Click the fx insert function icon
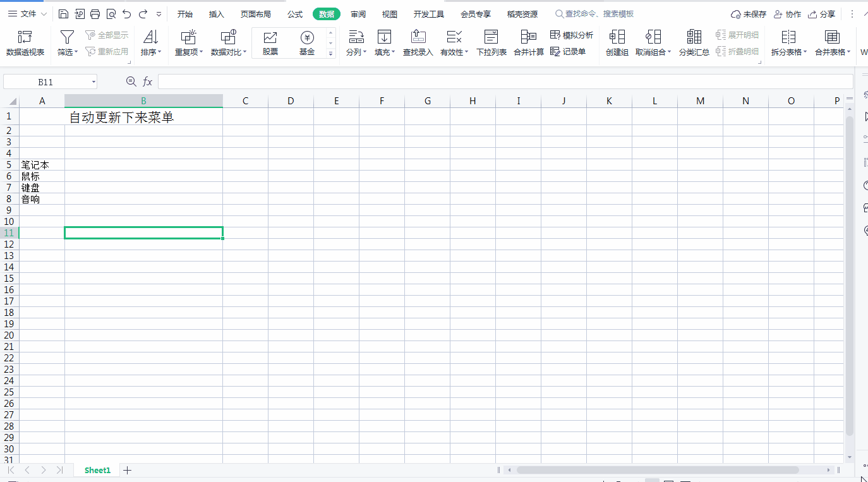 147,81
